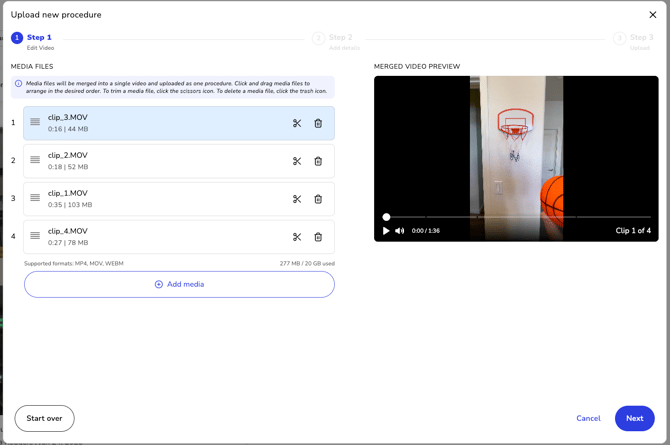Click Cancel to abort upload
The height and width of the screenshot is (445, 670).
588,418
